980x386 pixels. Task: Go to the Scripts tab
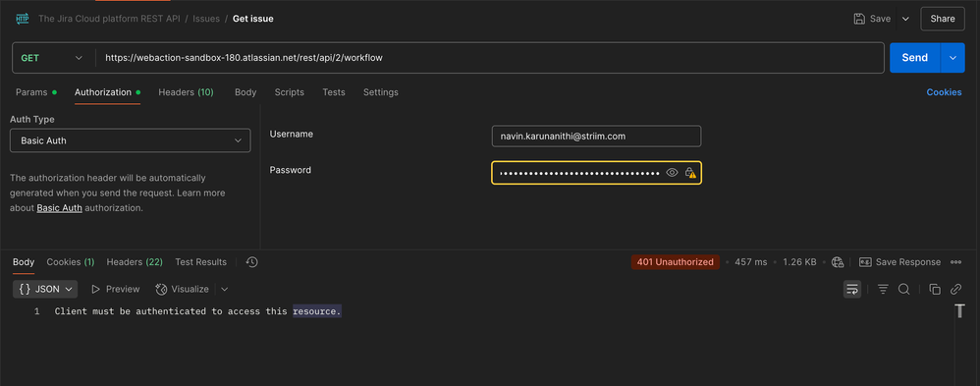coord(290,92)
